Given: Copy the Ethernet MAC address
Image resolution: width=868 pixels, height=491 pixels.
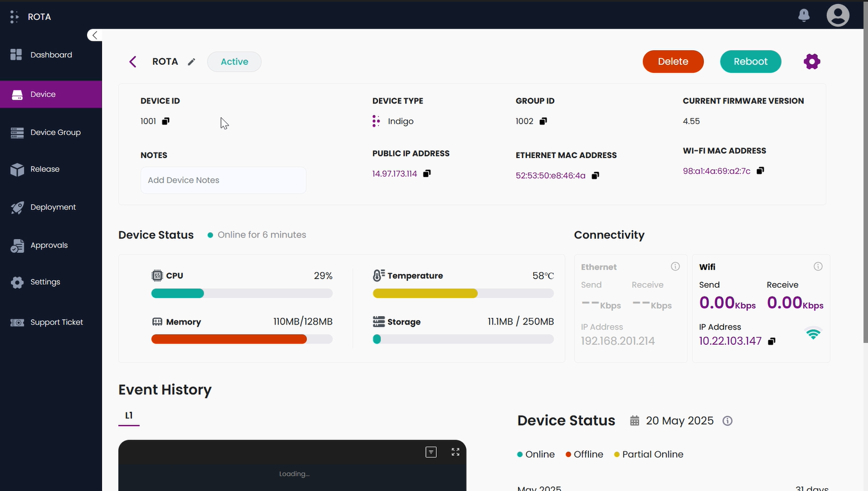Looking at the screenshot, I should 595,175.
